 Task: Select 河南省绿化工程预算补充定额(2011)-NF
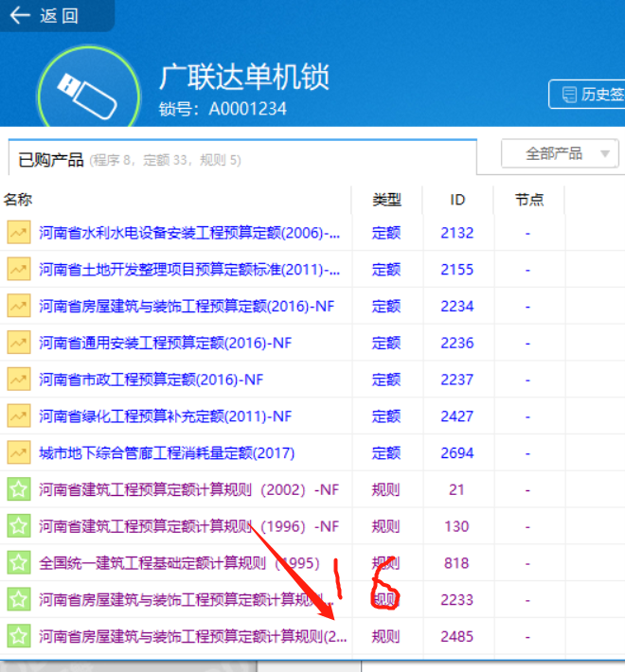pyautogui.click(x=166, y=416)
